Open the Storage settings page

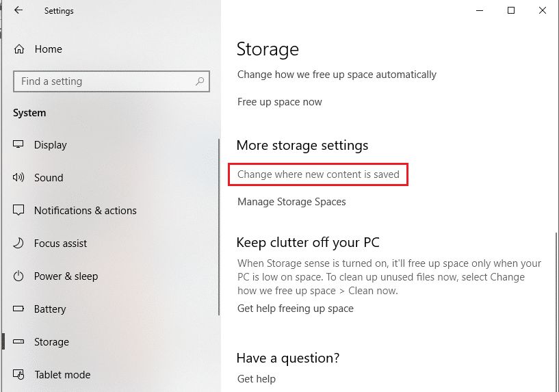(x=51, y=342)
